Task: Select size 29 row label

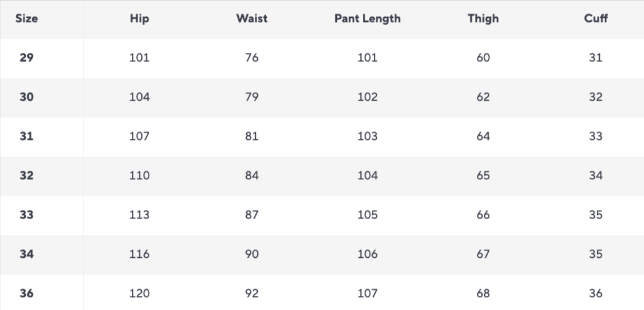Action: point(26,58)
